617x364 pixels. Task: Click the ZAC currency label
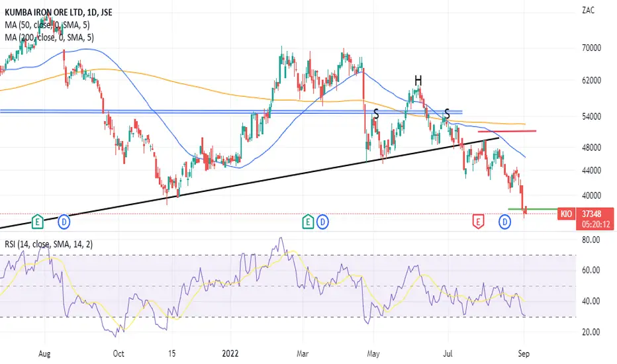(589, 11)
